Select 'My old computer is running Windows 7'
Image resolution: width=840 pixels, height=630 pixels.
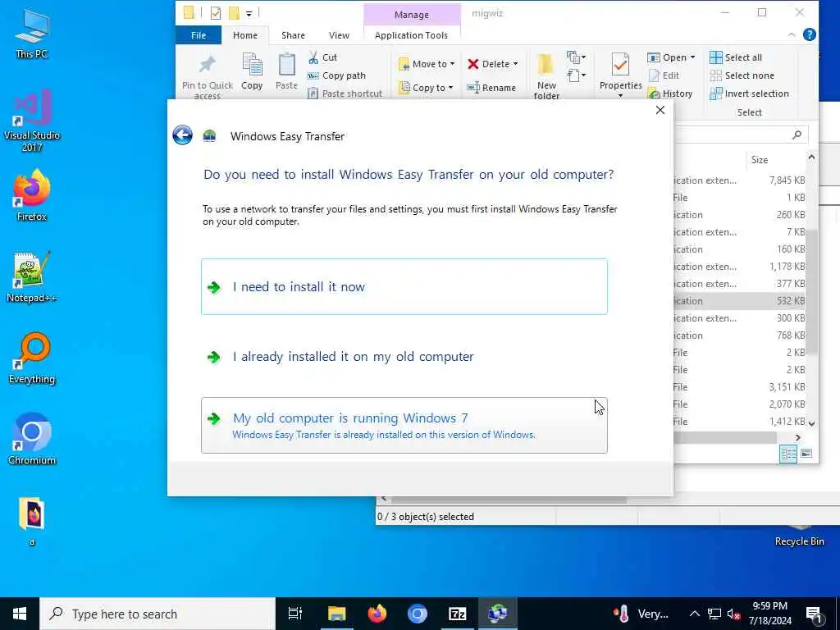click(404, 426)
